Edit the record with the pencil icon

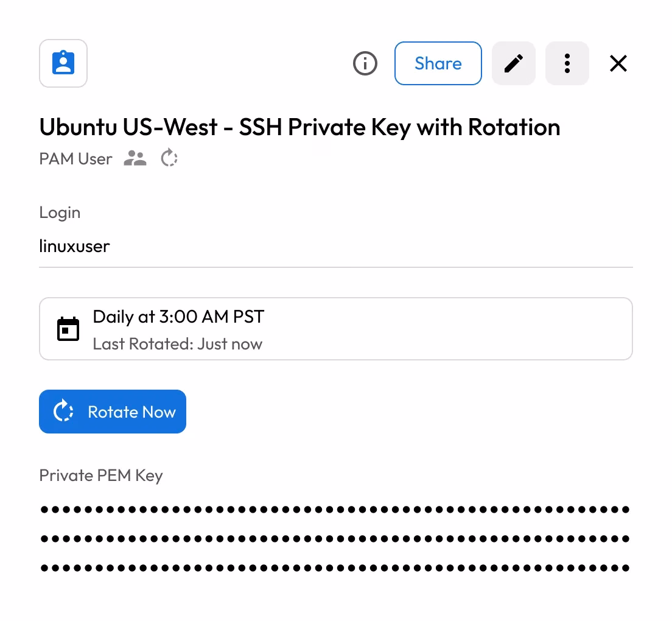tap(514, 63)
